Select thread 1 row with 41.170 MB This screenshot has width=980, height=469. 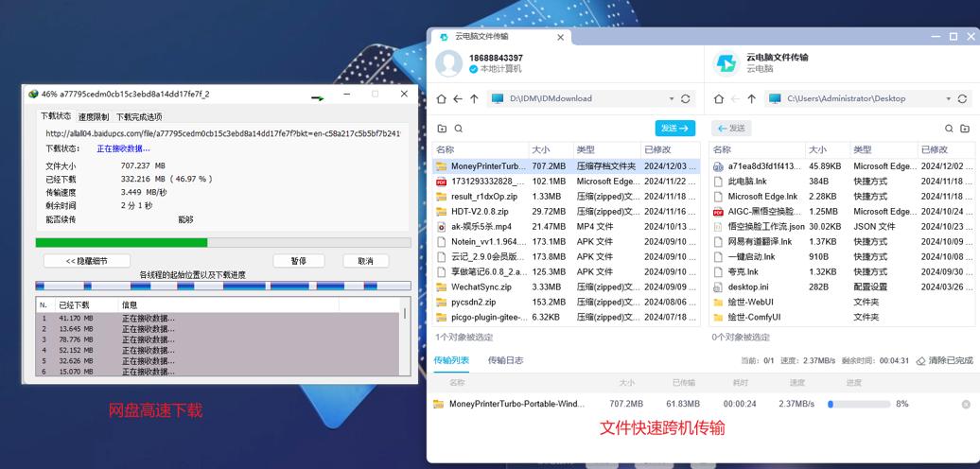218,319
